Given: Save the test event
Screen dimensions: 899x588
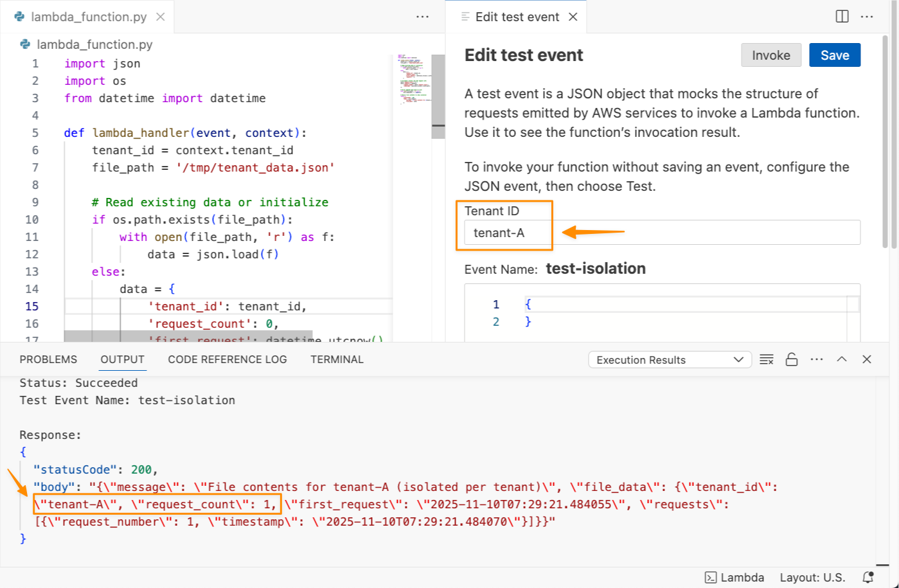Looking at the screenshot, I should point(834,55).
